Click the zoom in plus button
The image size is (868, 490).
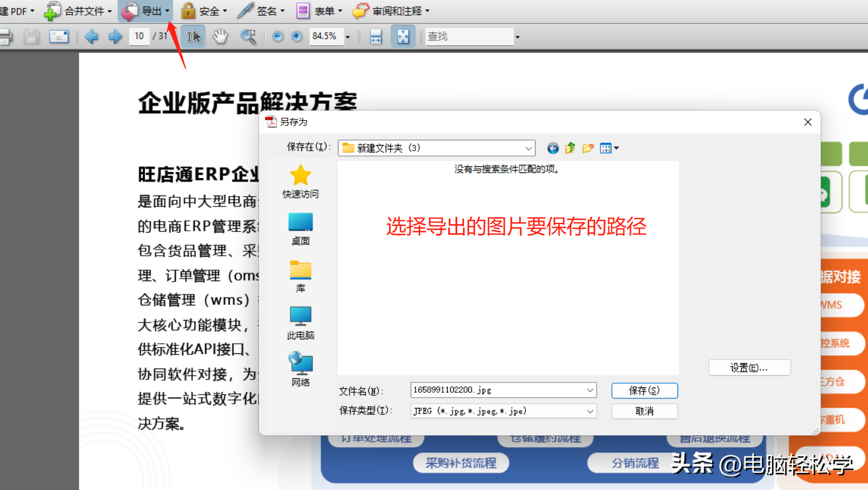coord(297,36)
